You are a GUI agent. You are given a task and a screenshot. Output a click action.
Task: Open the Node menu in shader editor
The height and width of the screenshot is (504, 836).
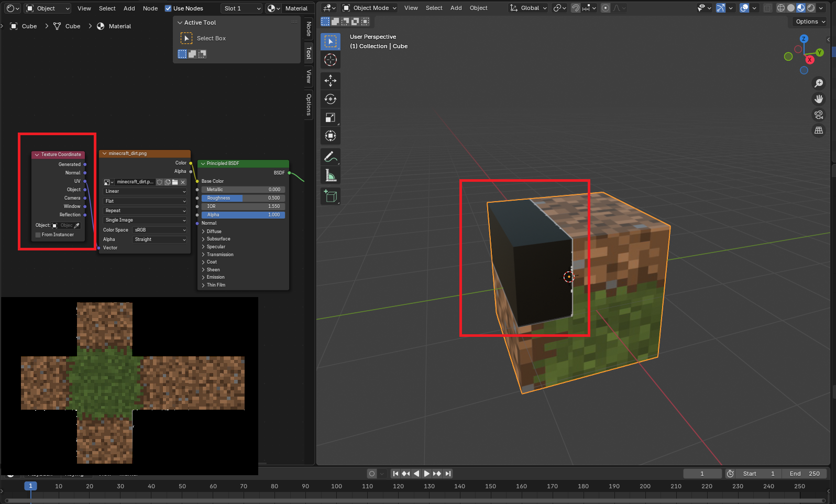coord(150,8)
